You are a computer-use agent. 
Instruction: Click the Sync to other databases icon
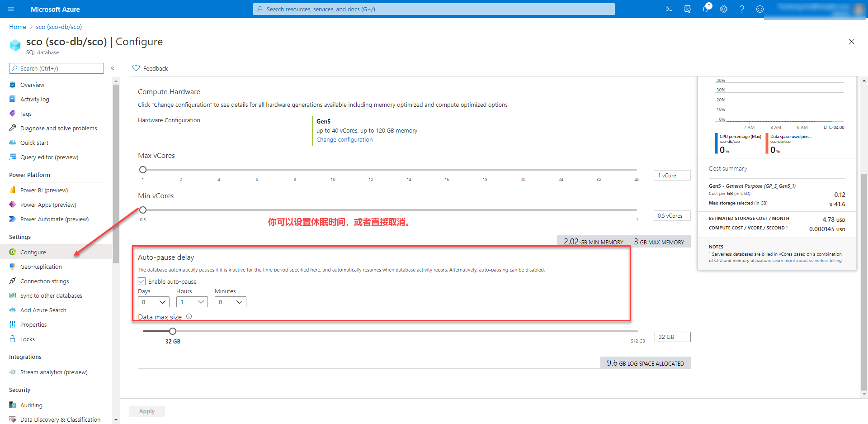(x=13, y=295)
